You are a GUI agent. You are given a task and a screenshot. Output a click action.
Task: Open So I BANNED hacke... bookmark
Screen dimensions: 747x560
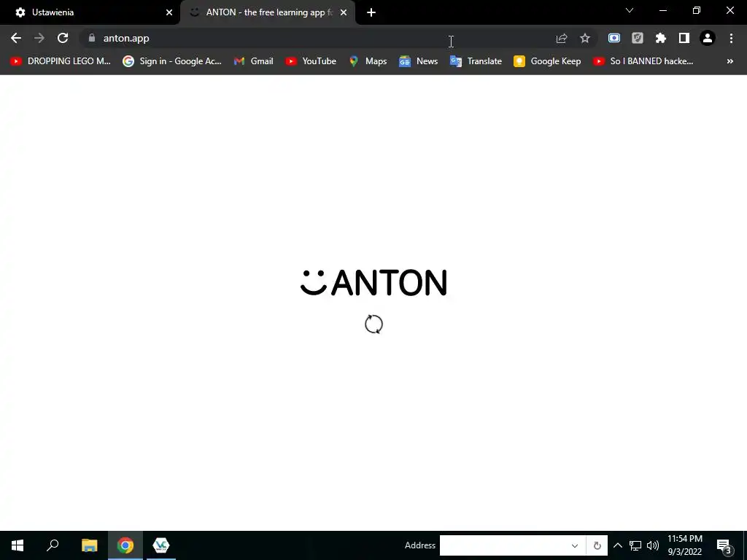[643, 61]
